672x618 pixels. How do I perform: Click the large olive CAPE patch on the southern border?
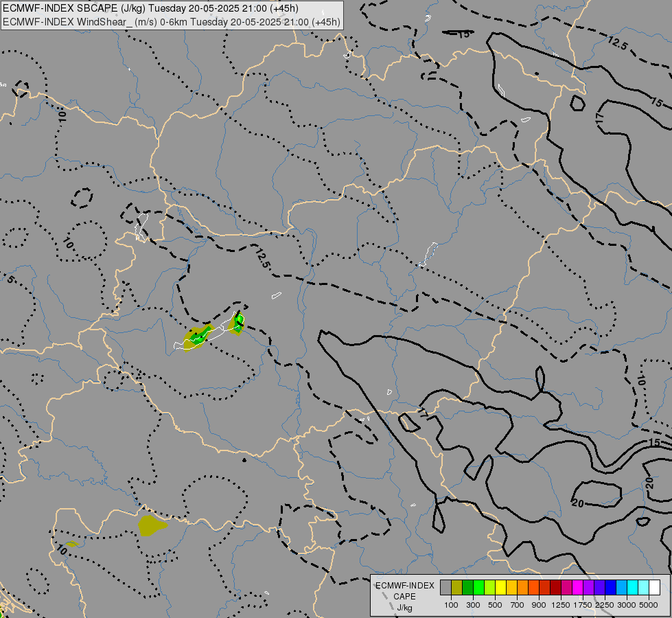click(x=152, y=526)
